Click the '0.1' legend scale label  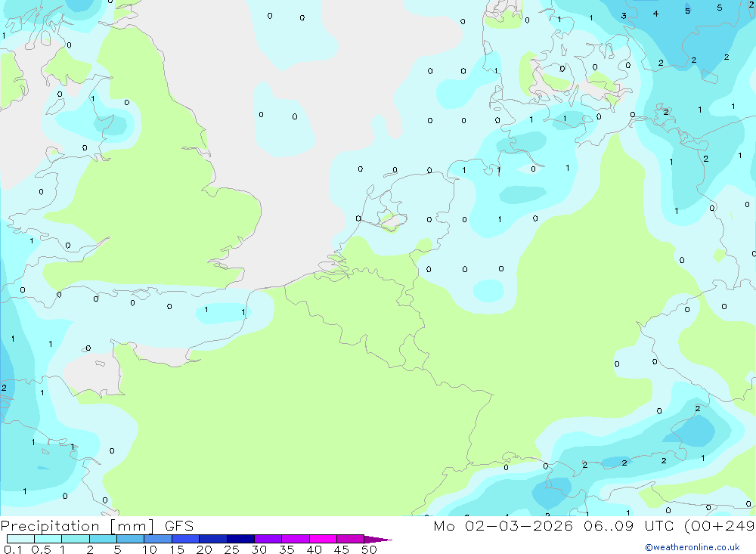(x=13, y=549)
